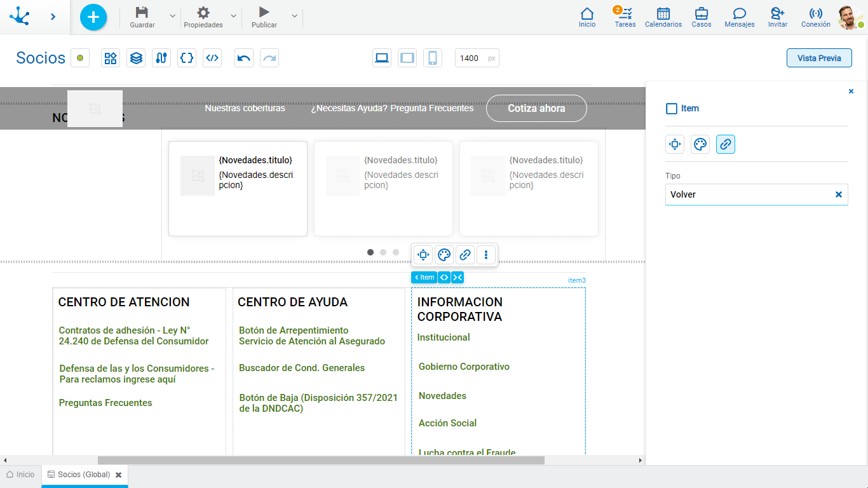Click the Invitar user icon
This screenshot has width=868, height=488.
(x=778, y=13)
